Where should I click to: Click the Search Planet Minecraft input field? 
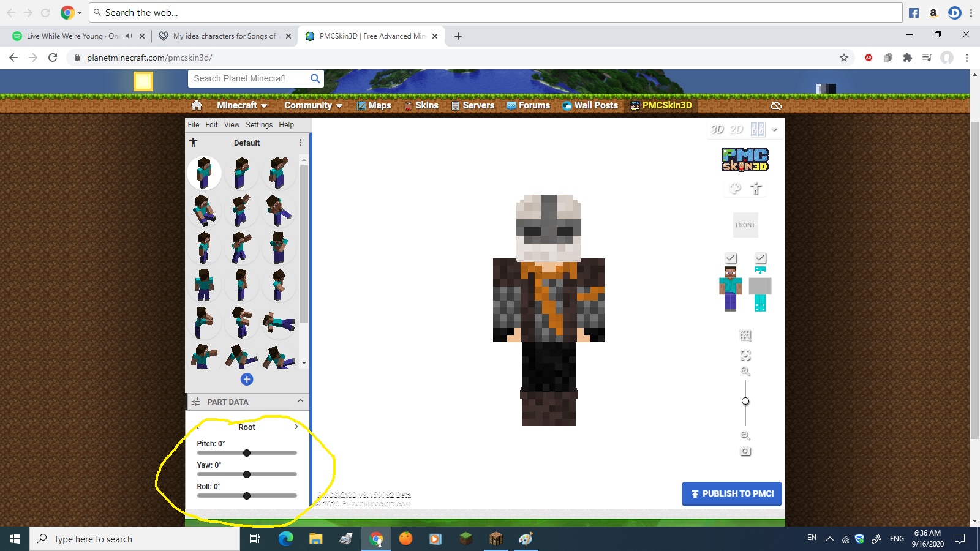pos(248,78)
